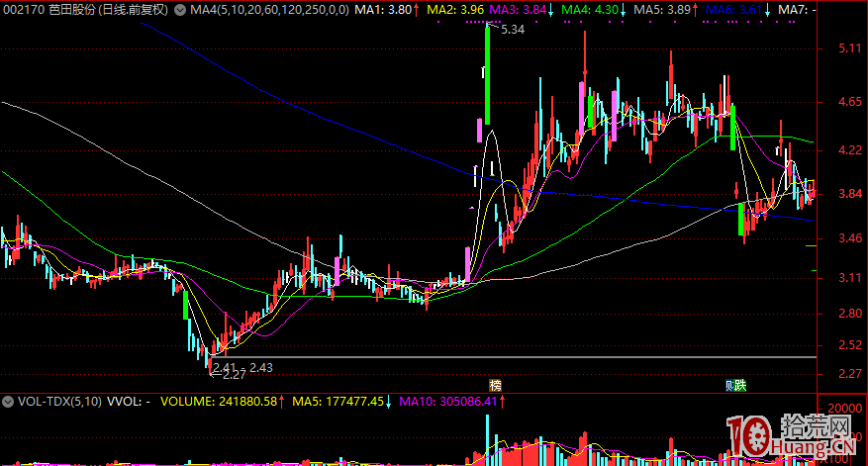Click the 5.11 price axis label
Image resolution: width=868 pixels, height=466 pixels.
850,48
